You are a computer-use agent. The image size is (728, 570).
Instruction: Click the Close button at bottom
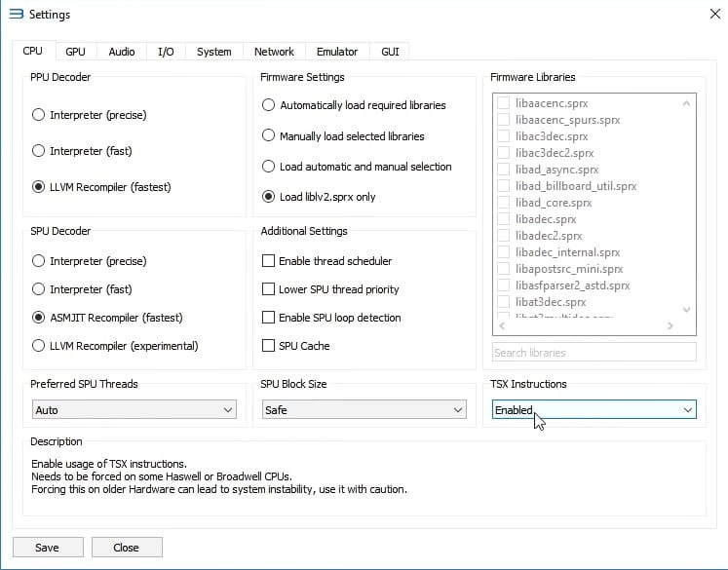tap(126, 548)
